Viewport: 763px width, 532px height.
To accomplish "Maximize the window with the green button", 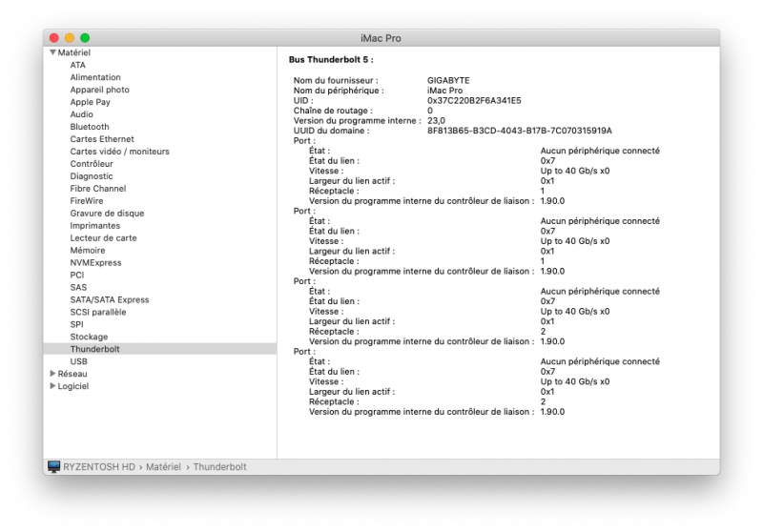I will point(85,38).
